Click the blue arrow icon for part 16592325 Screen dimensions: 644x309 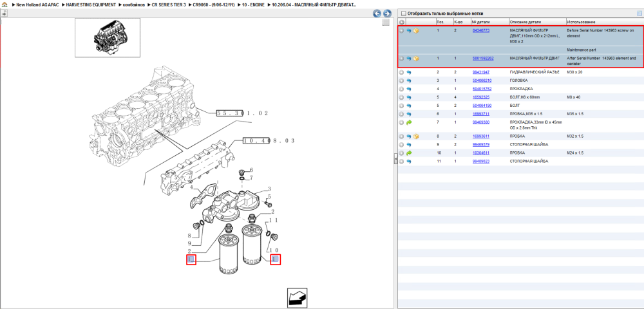(409, 98)
